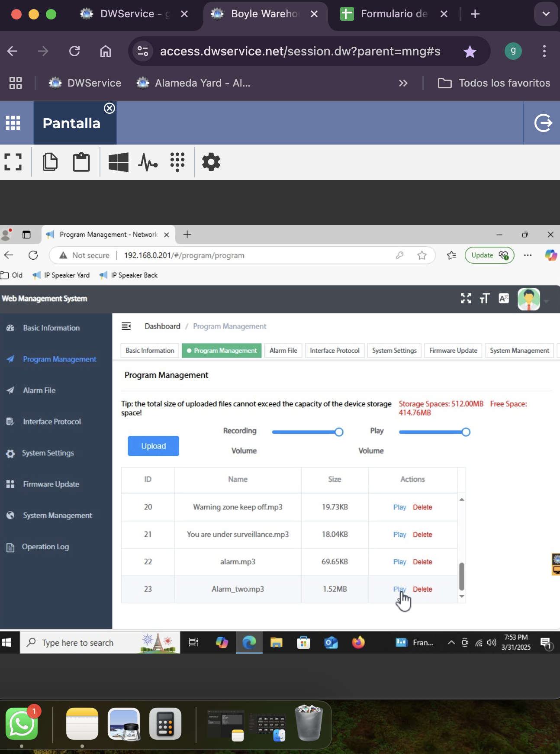Click the blue Upload button

[x=153, y=446]
